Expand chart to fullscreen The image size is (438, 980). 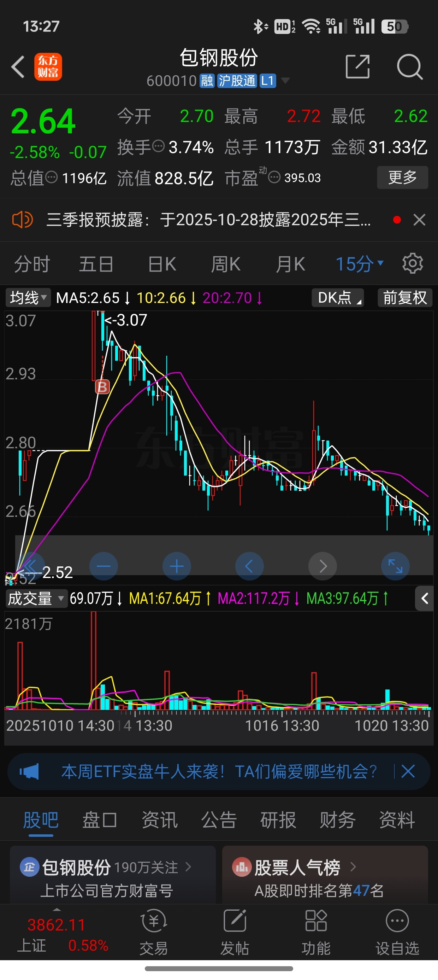point(395,566)
